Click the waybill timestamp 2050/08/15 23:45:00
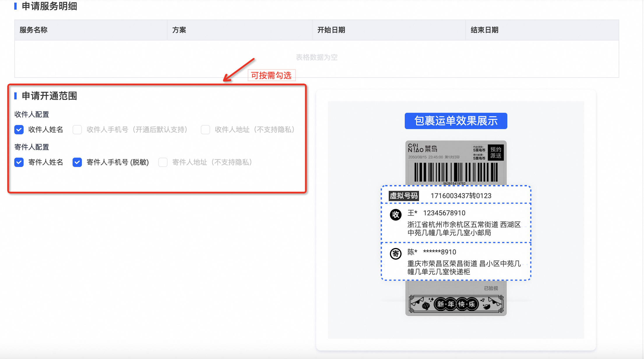 (x=425, y=157)
